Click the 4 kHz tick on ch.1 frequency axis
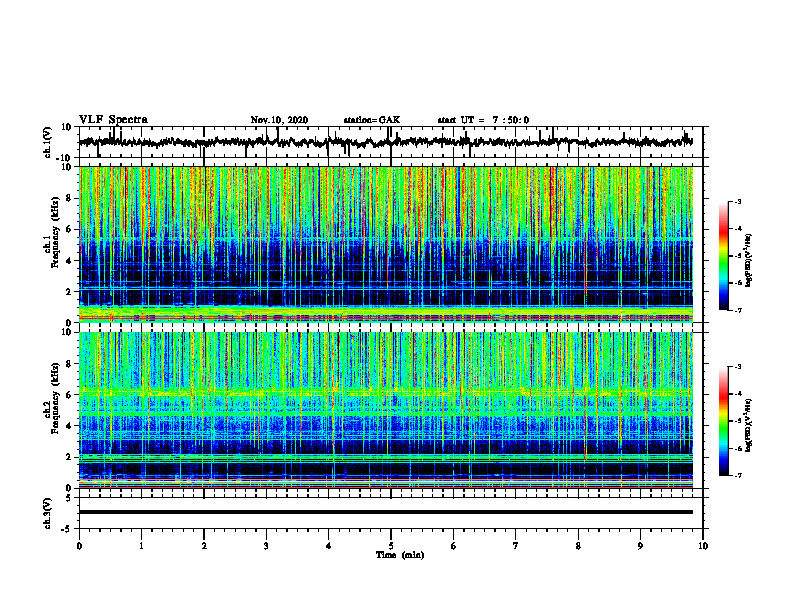792x612 pixels. [69, 261]
